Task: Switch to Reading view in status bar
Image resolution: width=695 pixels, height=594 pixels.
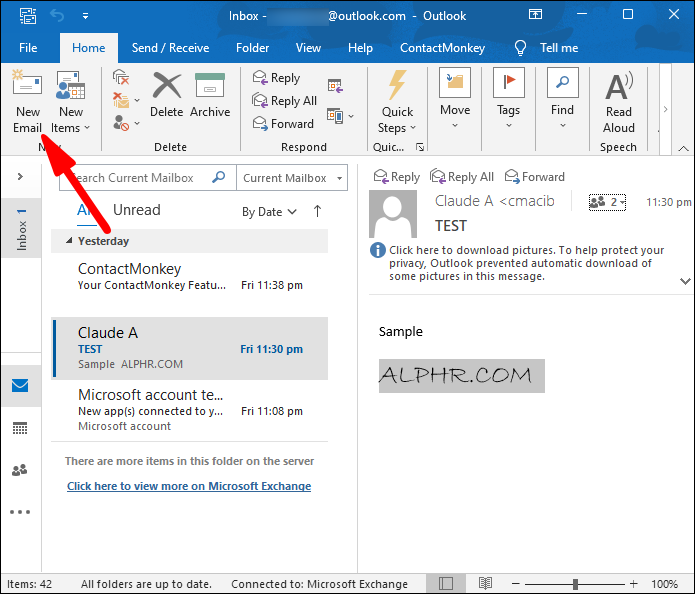Action: pos(485,583)
